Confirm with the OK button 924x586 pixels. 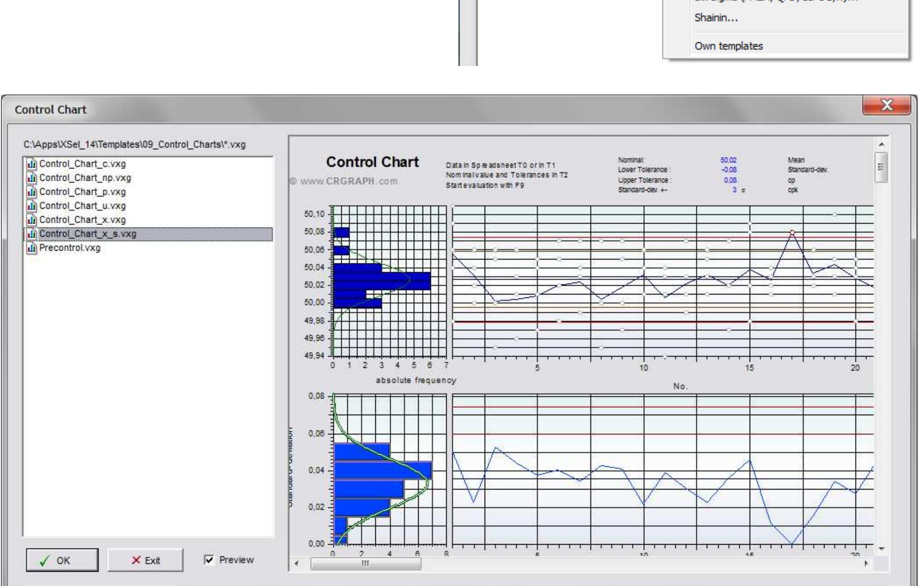(62, 560)
